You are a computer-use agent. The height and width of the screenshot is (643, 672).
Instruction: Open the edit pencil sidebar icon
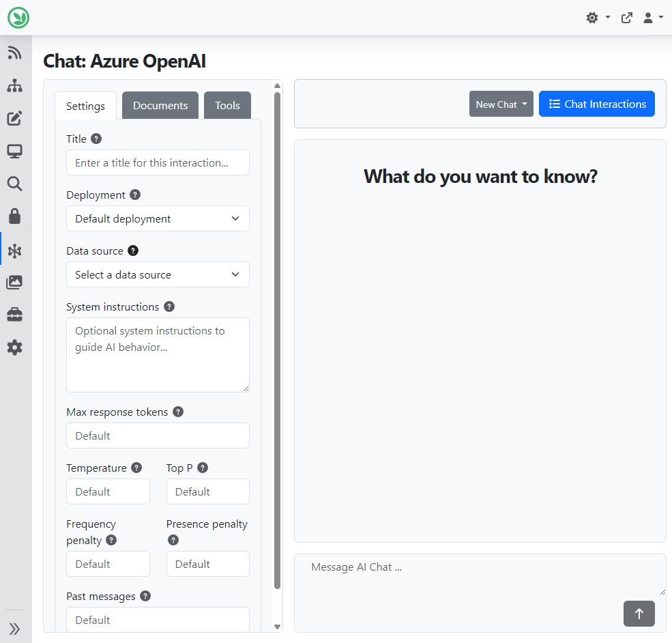tap(14, 118)
